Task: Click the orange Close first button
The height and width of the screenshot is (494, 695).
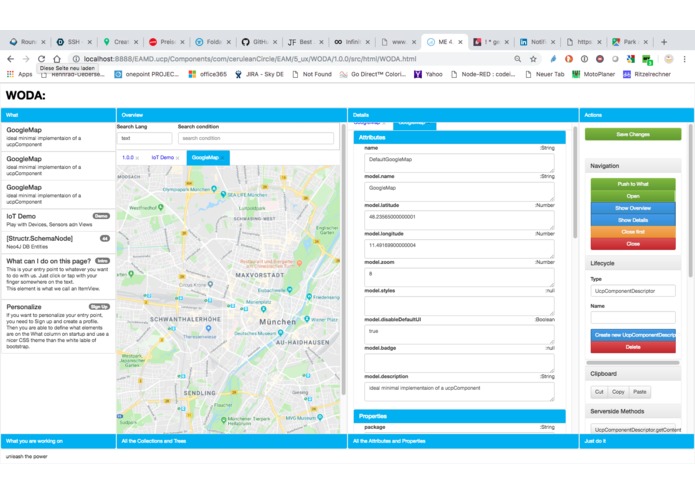Action: pos(633,232)
